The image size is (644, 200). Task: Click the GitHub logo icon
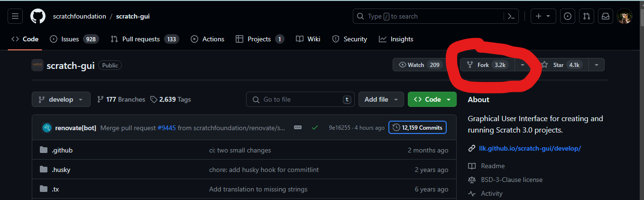(x=38, y=16)
